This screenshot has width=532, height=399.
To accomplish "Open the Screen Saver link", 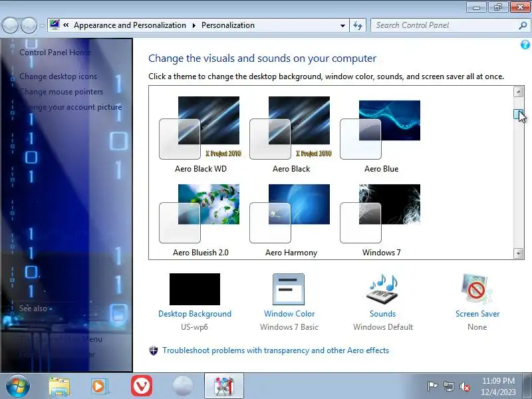I will tap(477, 314).
